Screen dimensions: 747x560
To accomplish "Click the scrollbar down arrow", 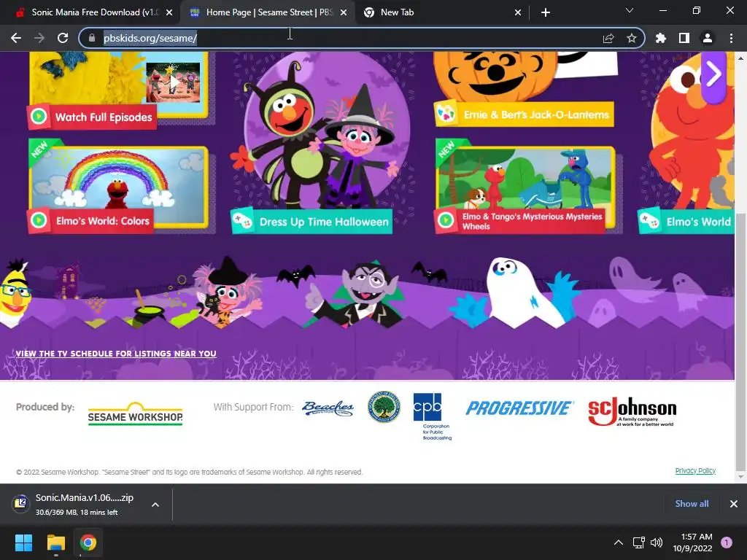I will click(x=740, y=477).
